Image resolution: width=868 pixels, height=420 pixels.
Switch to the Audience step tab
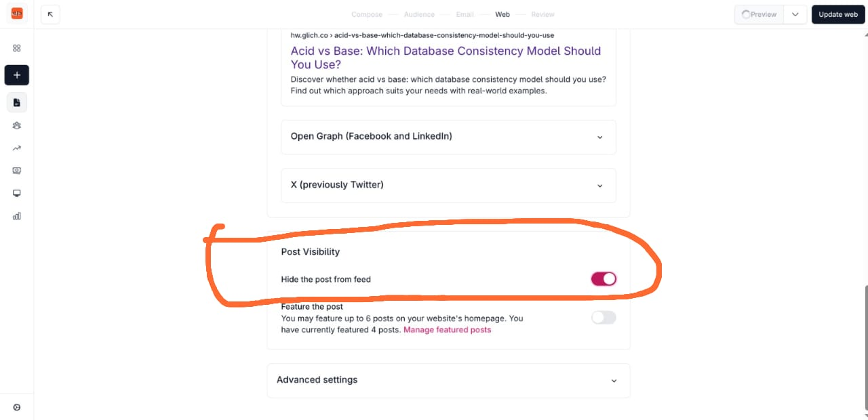click(x=419, y=14)
